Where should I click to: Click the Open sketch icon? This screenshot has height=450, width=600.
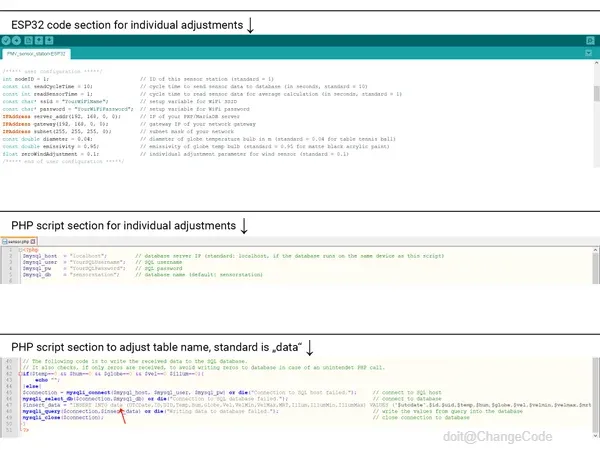tap(39, 41)
